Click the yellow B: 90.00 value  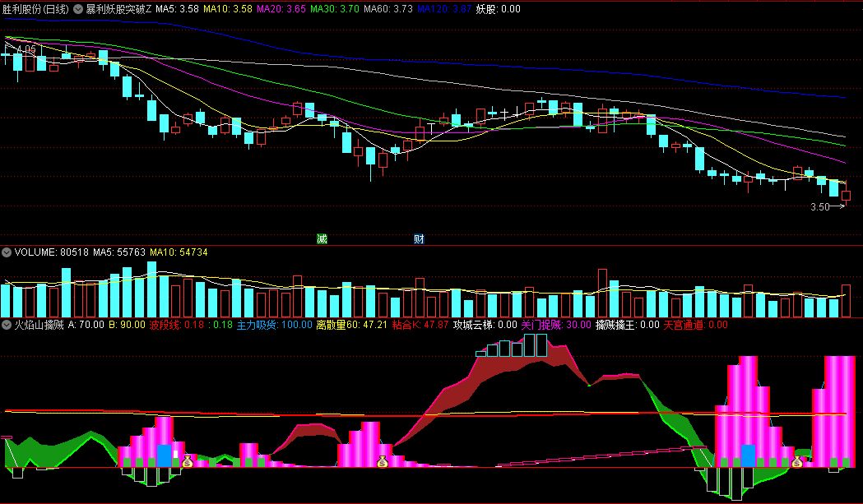128,325
